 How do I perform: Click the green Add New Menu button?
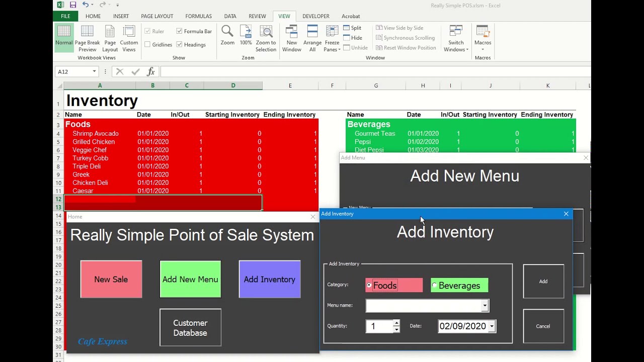tap(190, 280)
